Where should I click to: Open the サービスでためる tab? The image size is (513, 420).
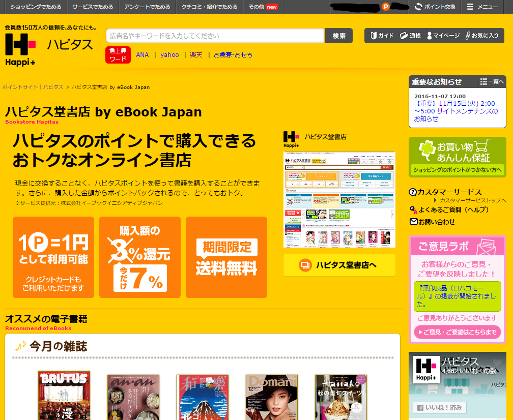click(x=93, y=7)
